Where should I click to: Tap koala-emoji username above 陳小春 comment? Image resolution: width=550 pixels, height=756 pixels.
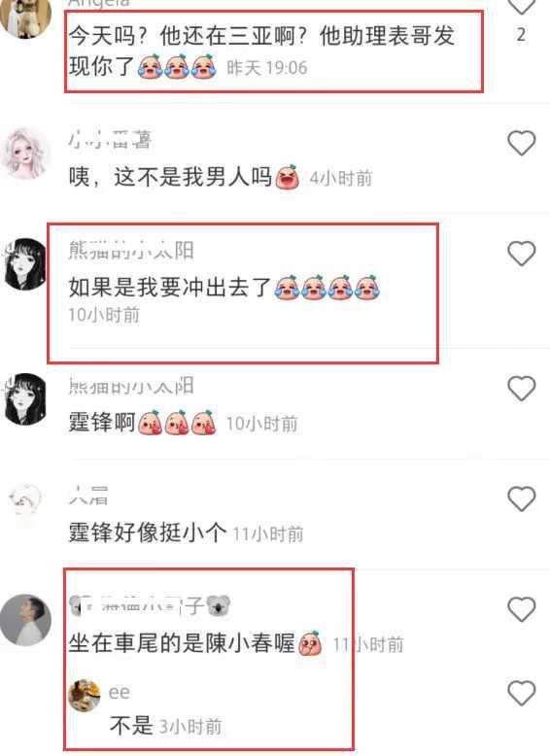click(x=150, y=605)
